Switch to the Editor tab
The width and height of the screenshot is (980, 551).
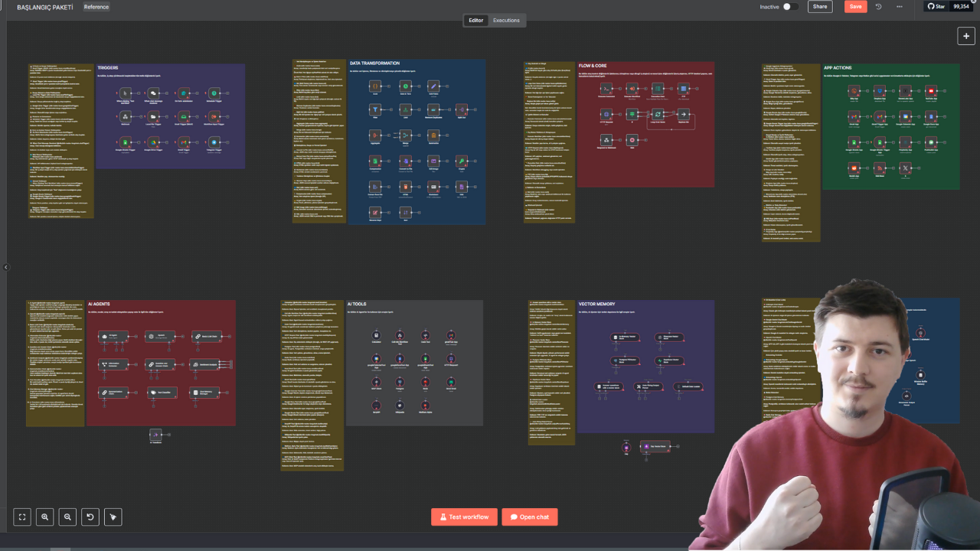click(x=475, y=21)
